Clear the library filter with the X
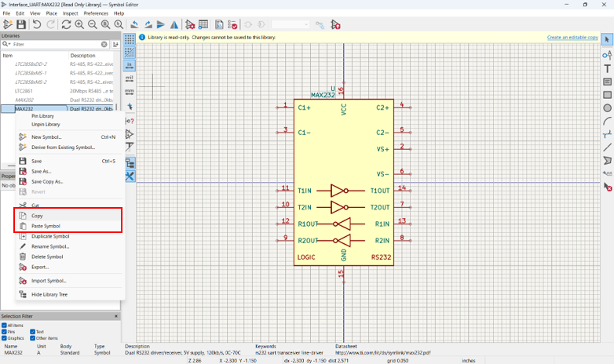614x364 pixels. [x=104, y=44]
